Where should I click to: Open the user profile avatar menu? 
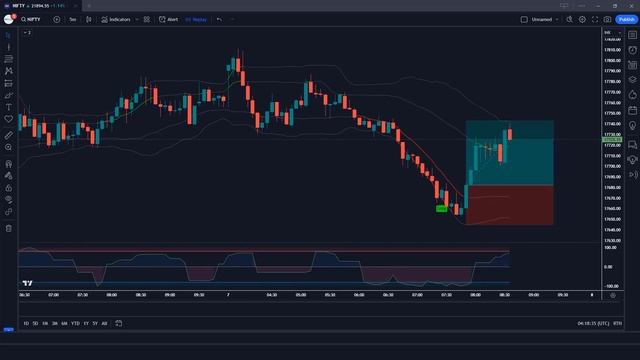[x=9, y=19]
